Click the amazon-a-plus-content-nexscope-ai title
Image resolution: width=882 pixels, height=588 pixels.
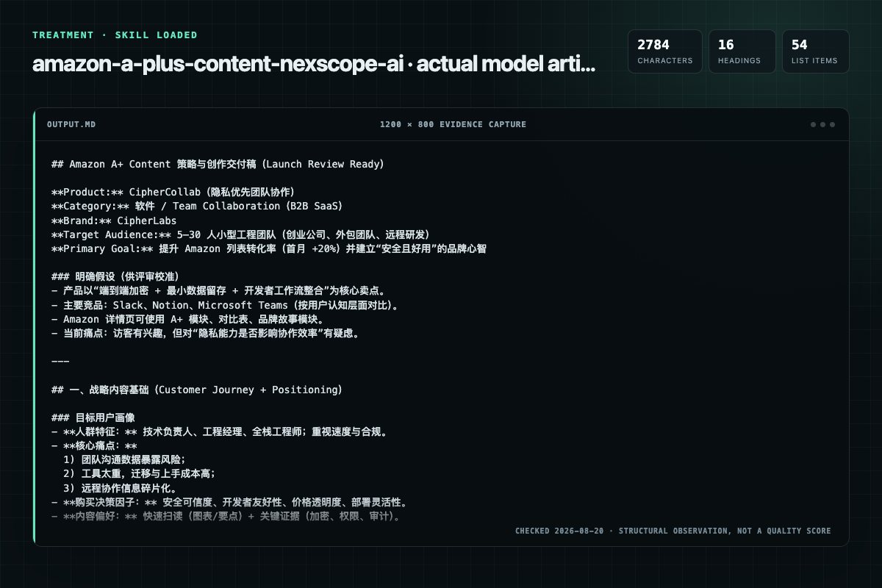[314, 64]
